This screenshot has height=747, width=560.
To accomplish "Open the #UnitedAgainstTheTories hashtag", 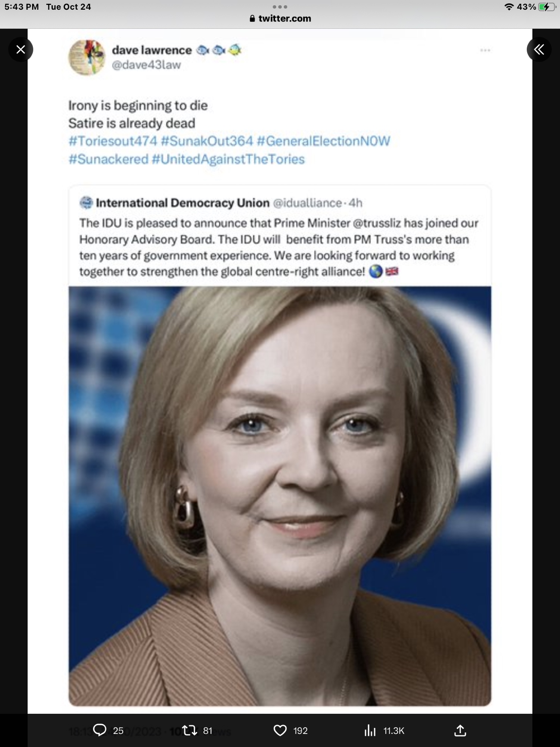I will point(228,159).
